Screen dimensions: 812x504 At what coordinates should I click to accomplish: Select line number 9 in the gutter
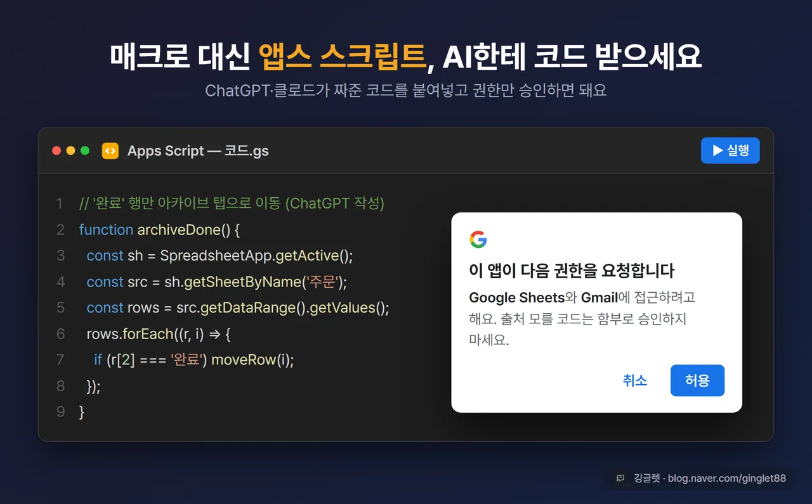[60, 411]
